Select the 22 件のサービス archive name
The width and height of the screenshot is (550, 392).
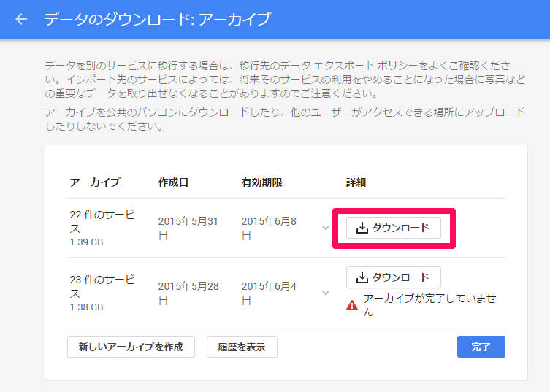click(102, 221)
